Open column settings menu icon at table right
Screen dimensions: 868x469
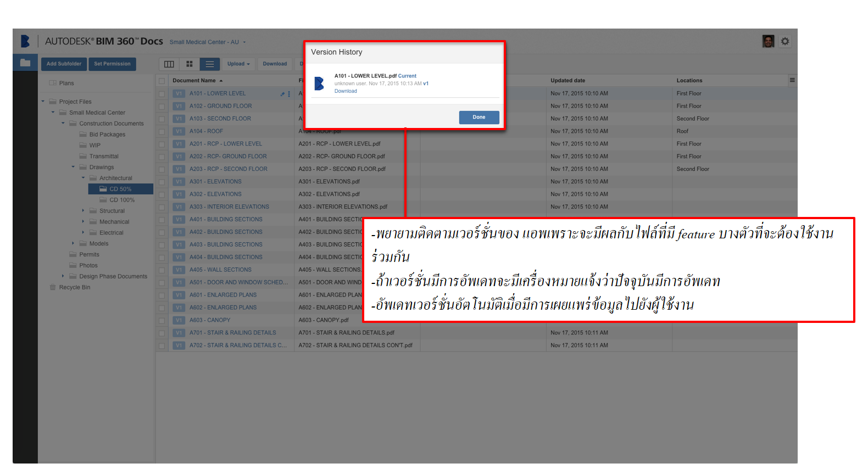(792, 80)
